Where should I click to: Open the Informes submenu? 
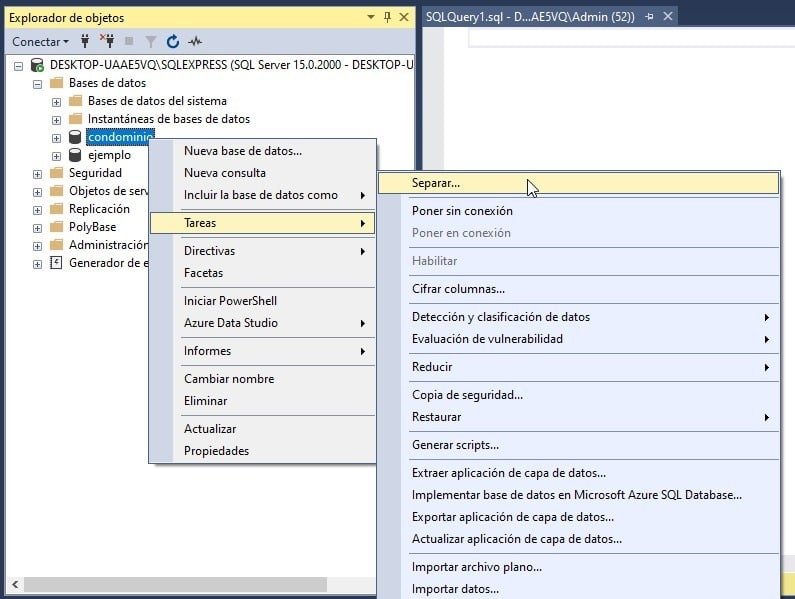point(263,350)
